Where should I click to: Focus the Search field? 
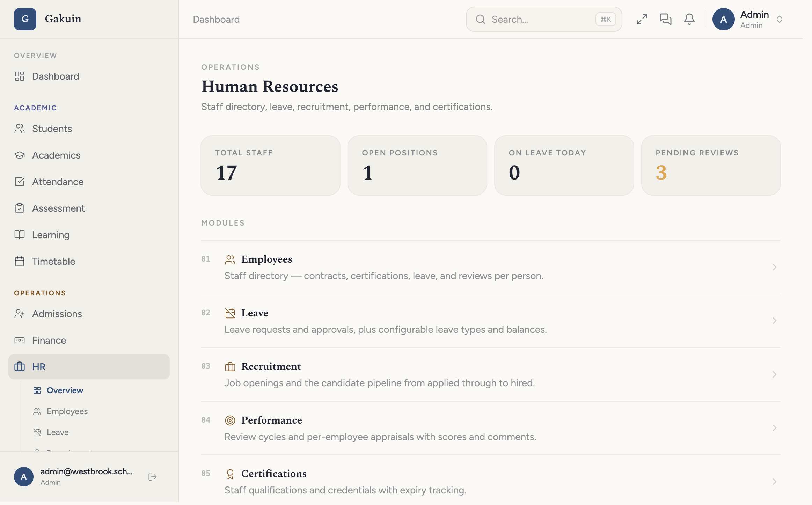coord(544,19)
